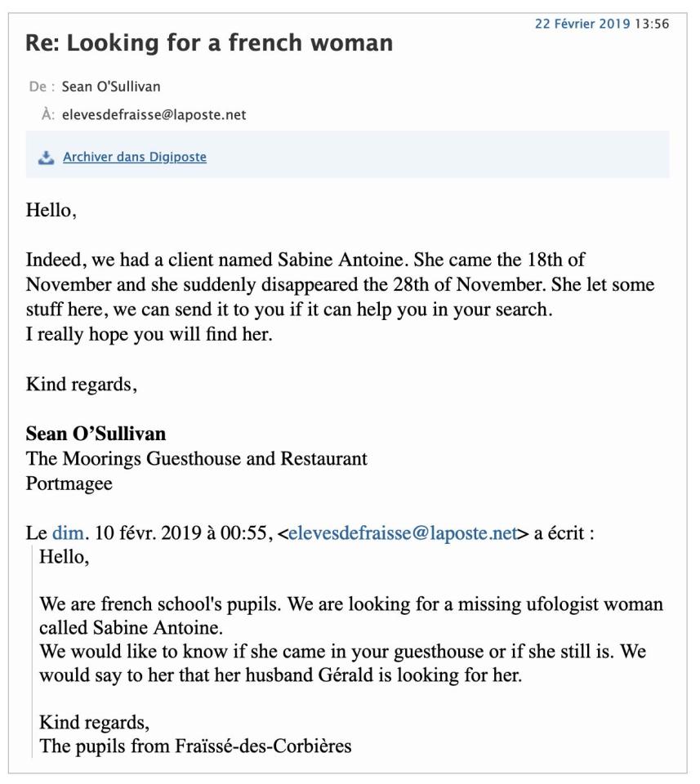Click the 'De :' field label
Viewport: 700px width, 784px height.
point(42,87)
